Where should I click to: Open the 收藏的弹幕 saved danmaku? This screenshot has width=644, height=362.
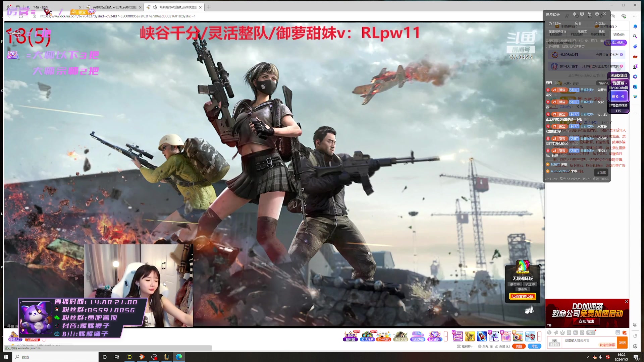(x=607, y=345)
